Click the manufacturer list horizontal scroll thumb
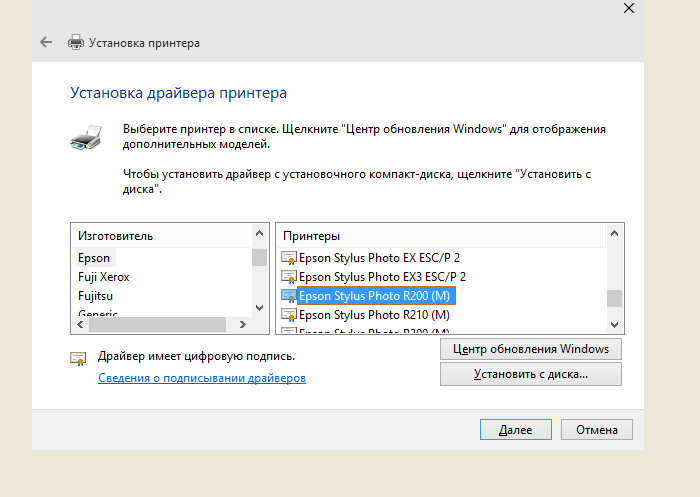This screenshot has width=700, height=497. click(x=157, y=325)
